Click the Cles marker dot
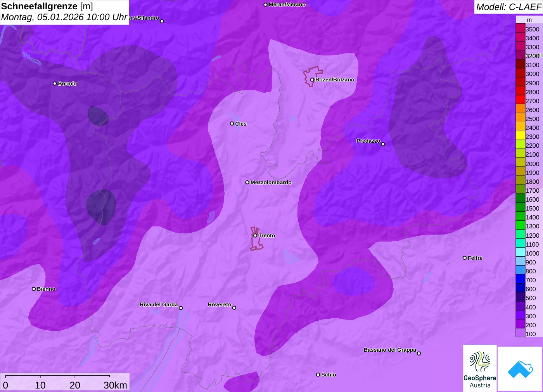Screen dimensions: 543x392 (x=232, y=124)
